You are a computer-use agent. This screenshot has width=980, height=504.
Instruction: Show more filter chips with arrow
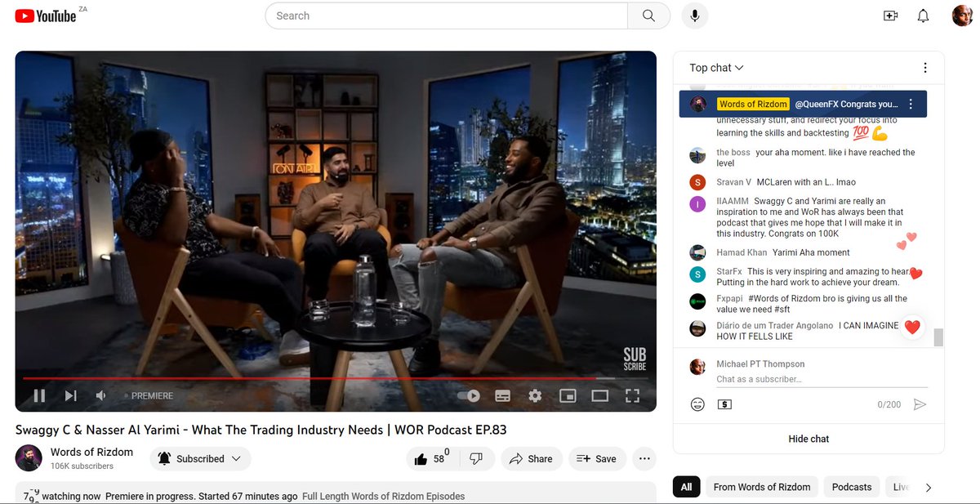tap(928, 488)
